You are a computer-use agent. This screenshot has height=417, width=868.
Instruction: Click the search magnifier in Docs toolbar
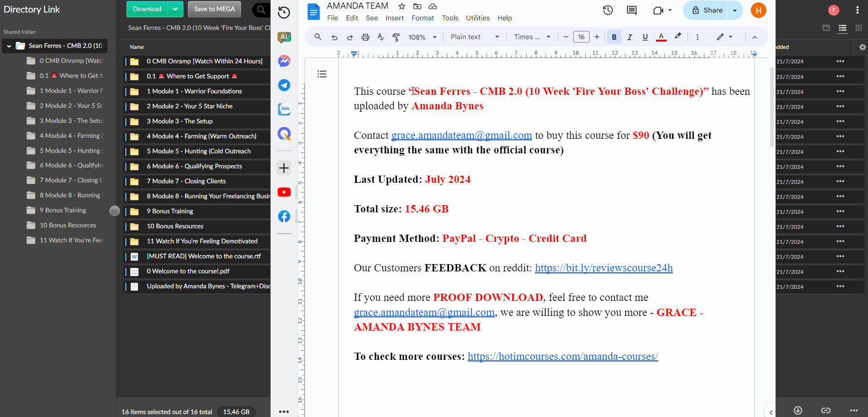pos(318,37)
